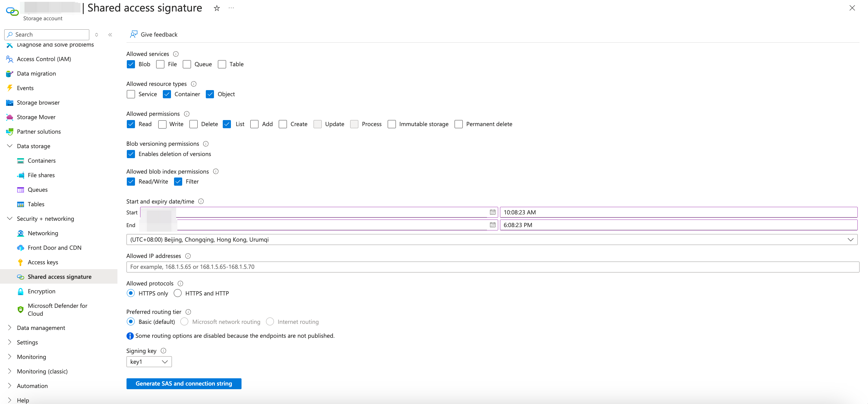
Task: Open Networking in the sidebar
Action: tap(43, 233)
